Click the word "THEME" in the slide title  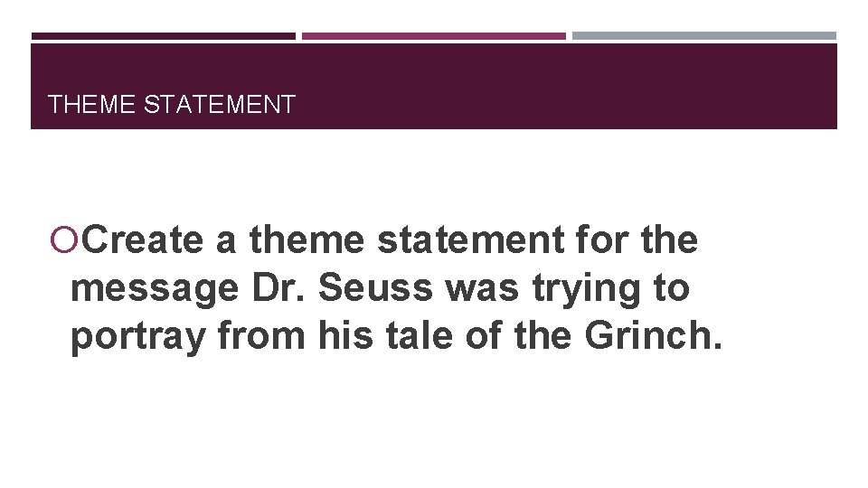point(93,105)
